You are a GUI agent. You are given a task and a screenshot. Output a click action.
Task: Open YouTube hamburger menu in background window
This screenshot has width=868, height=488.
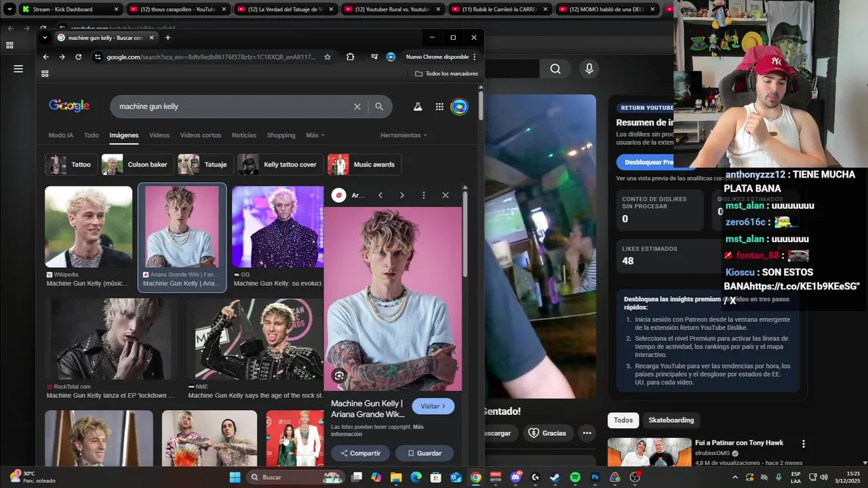coord(18,68)
